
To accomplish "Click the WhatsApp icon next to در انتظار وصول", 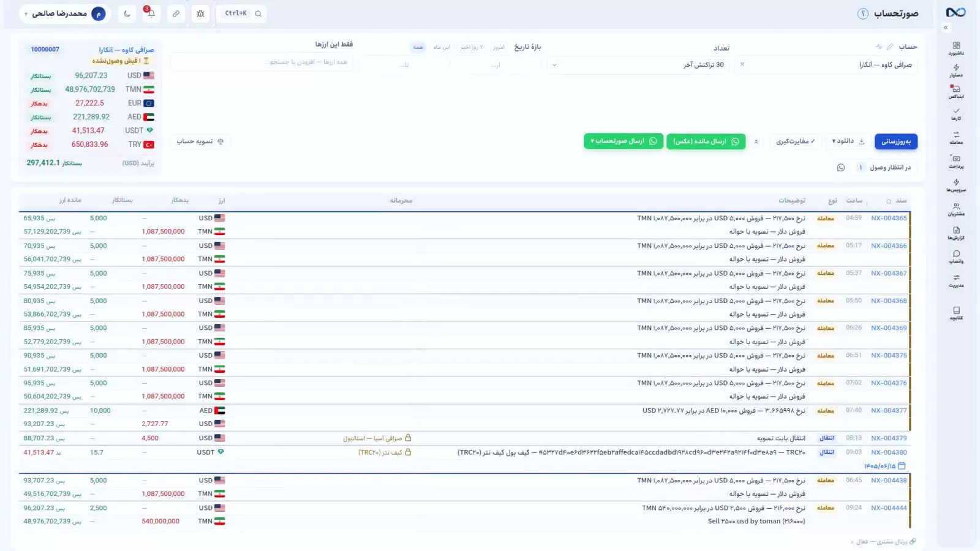I will click(840, 168).
